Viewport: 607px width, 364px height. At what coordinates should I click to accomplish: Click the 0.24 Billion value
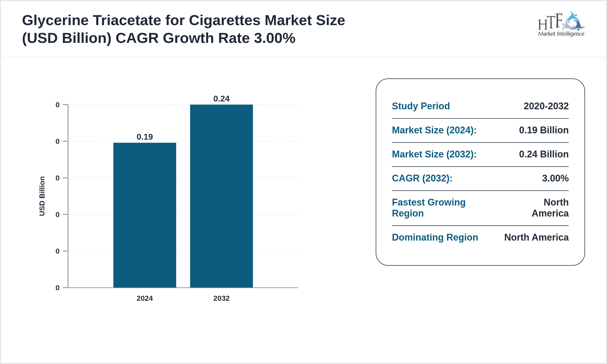[x=544, y=154]
